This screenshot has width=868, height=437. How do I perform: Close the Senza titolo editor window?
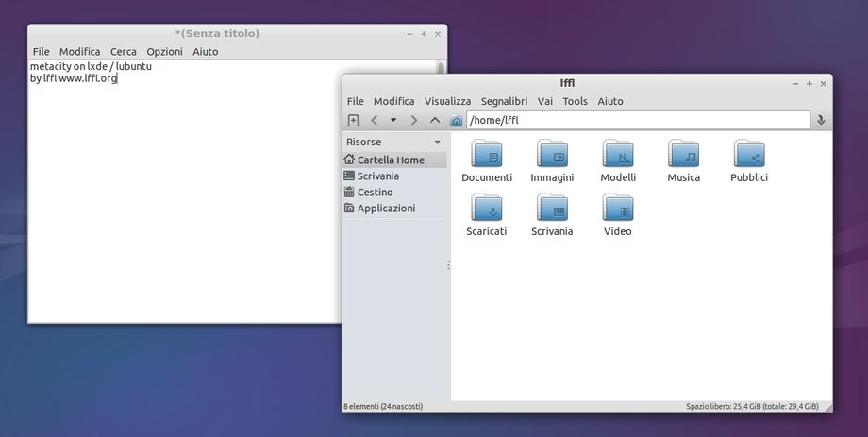(x=438, y=34)
